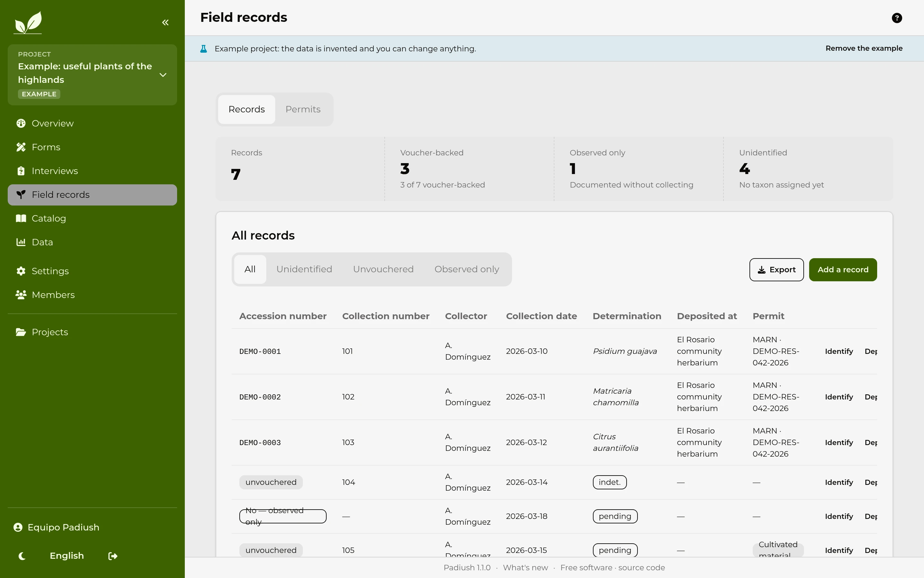The image size is (924, 578).
Task: Filter records by Unidentified
Action: [x=304, y=269]
